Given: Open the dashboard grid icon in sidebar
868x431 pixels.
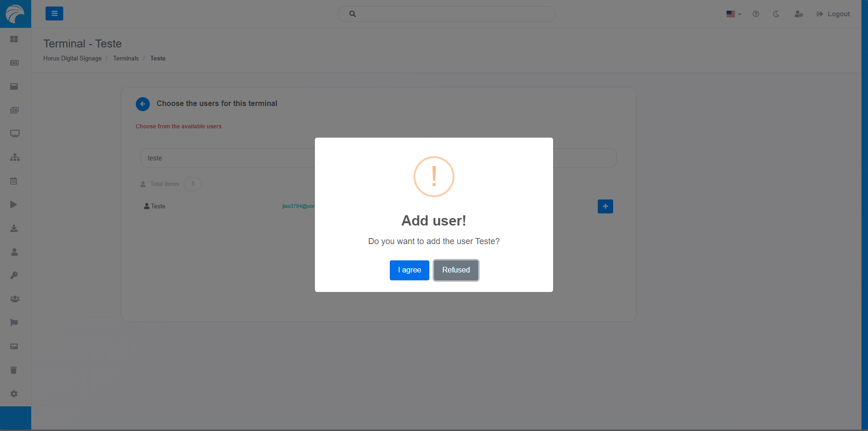Looking at the screenshot, I should pos(14,39).
